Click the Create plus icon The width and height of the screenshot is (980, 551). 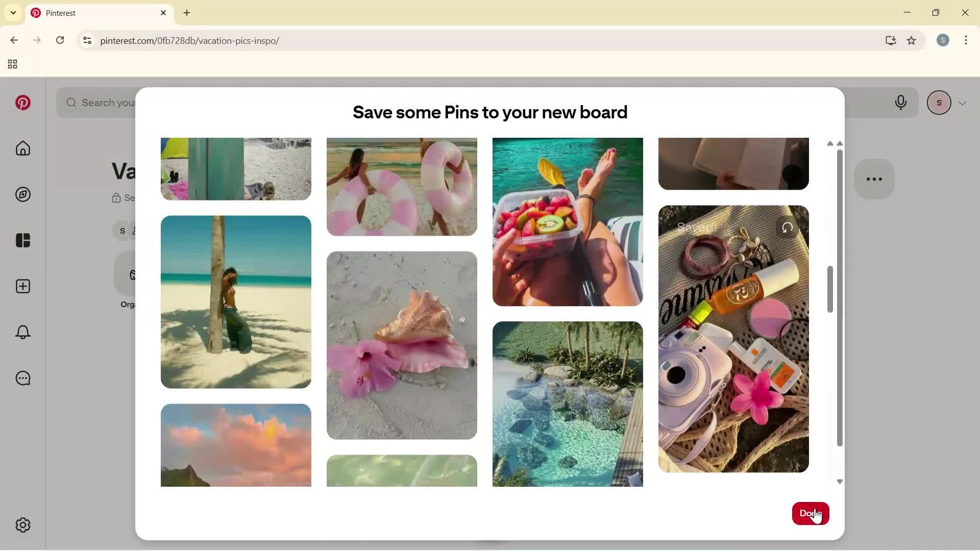pos(22,286)
